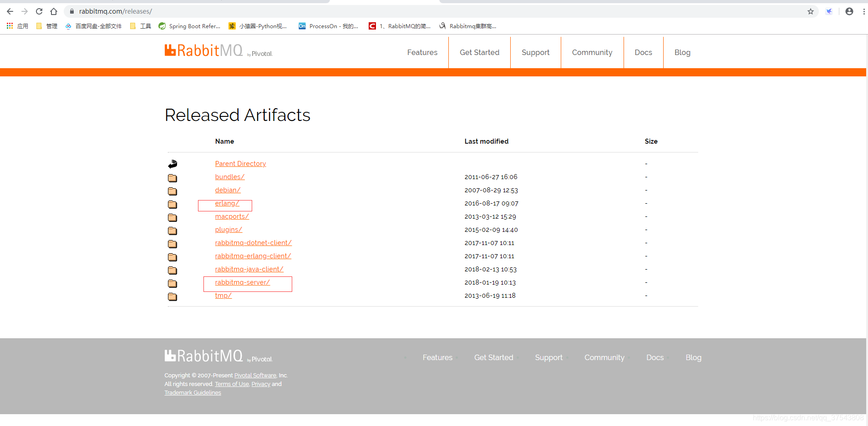Click the folder icon beside macports/
Screen dimensions: 868x426
173,217
